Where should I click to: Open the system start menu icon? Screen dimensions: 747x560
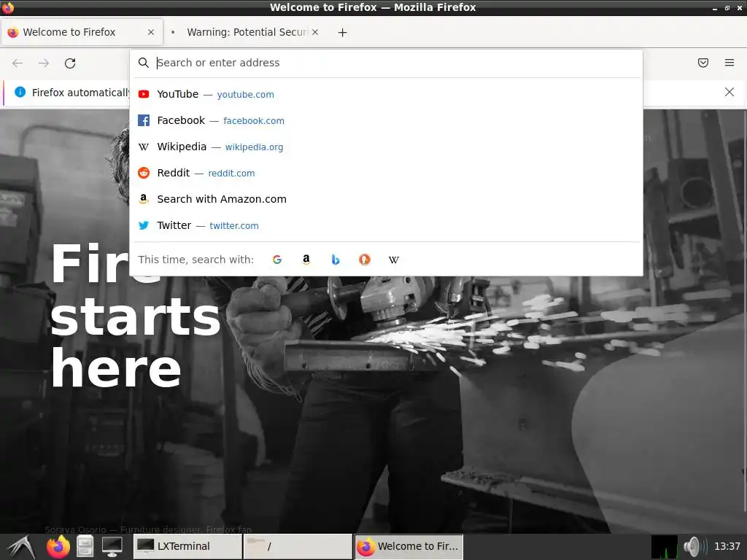pos(21,547)
